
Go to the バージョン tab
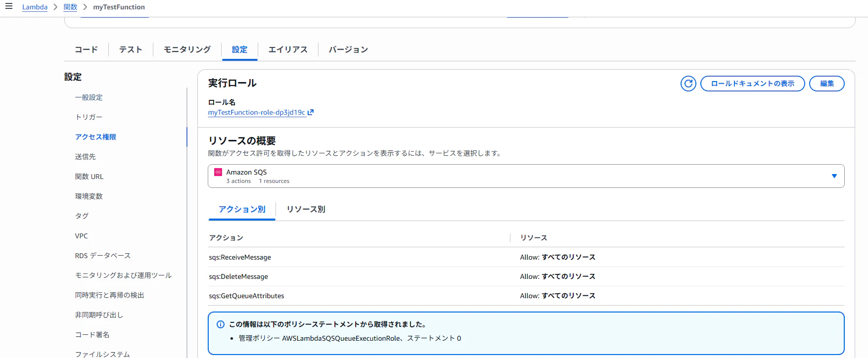[x=348, y=49]
